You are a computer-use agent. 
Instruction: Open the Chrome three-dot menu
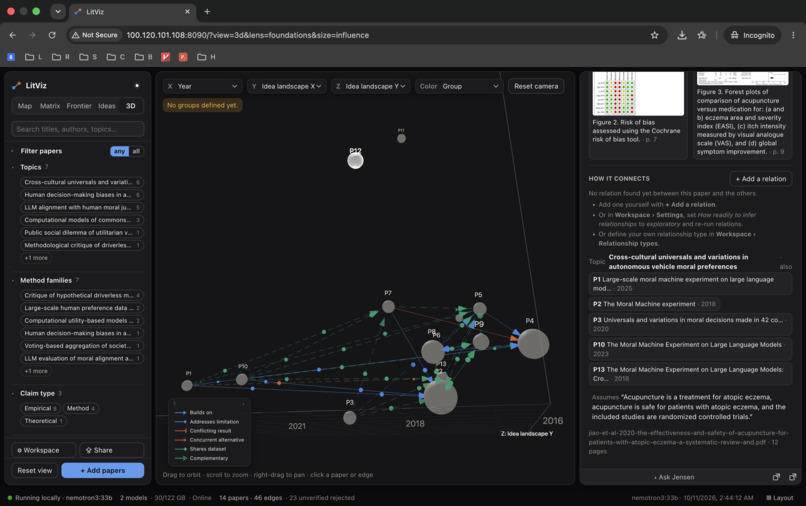(793, 35)
